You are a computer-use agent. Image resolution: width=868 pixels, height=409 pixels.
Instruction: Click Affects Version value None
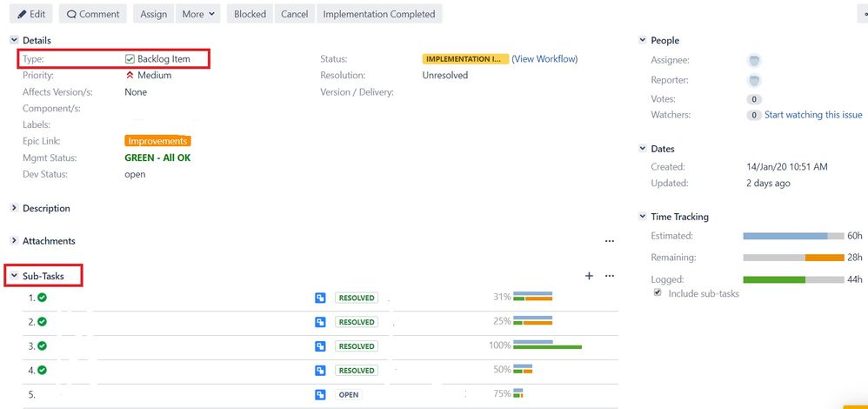tap(136, 92)
